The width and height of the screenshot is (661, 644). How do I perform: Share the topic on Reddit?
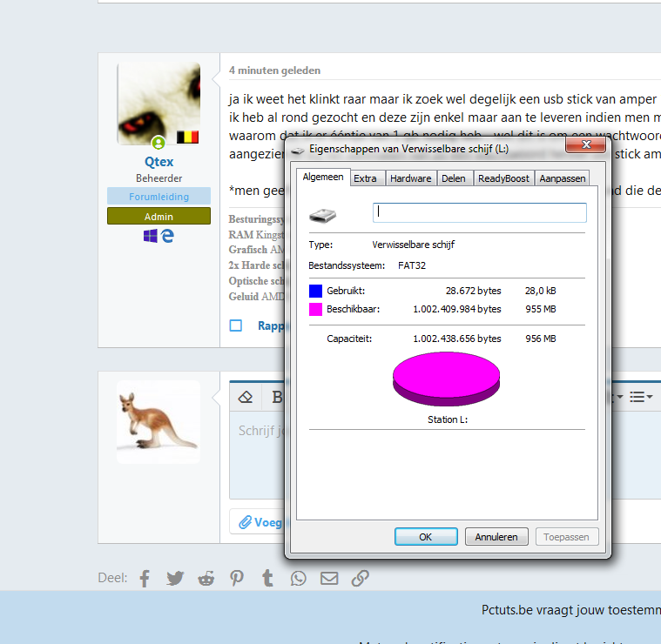pyautogui.click(x=206, y=578)
